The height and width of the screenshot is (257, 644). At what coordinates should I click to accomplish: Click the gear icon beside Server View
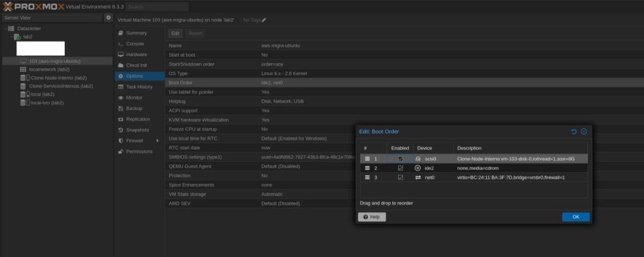point(108,18)
